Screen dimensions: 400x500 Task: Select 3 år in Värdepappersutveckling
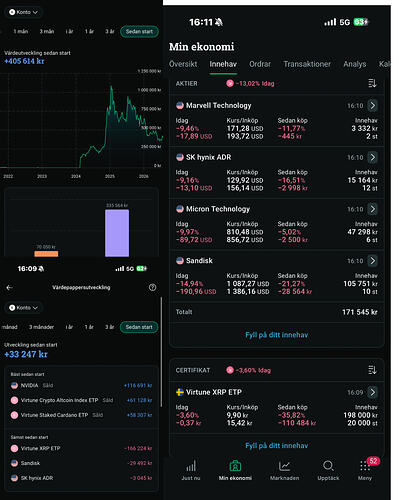[x=110, y=327]
